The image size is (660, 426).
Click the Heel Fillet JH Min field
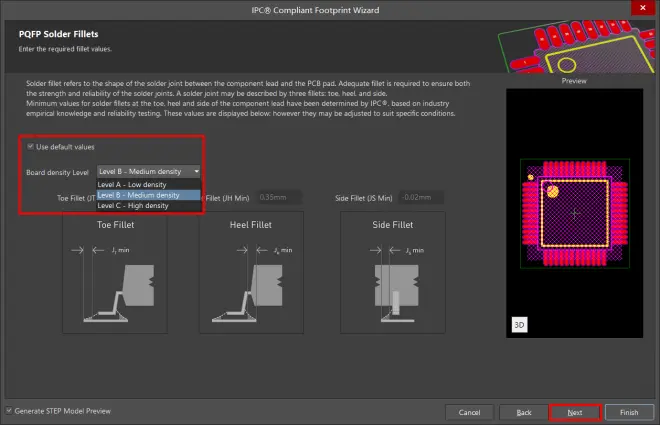279,197
